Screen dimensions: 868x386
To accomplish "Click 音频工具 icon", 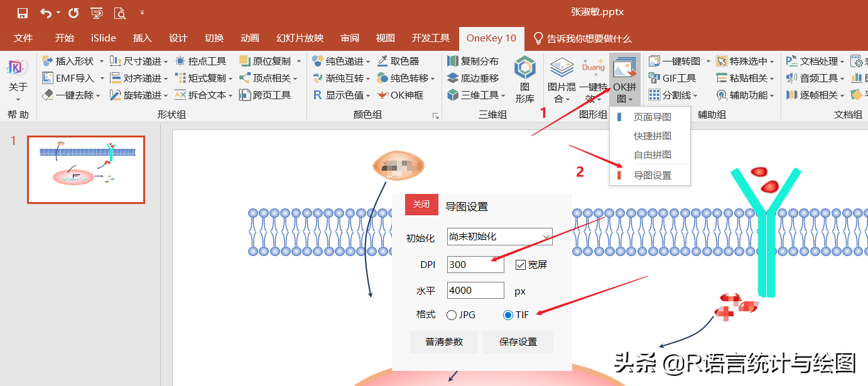I will [x=791, y=78].
